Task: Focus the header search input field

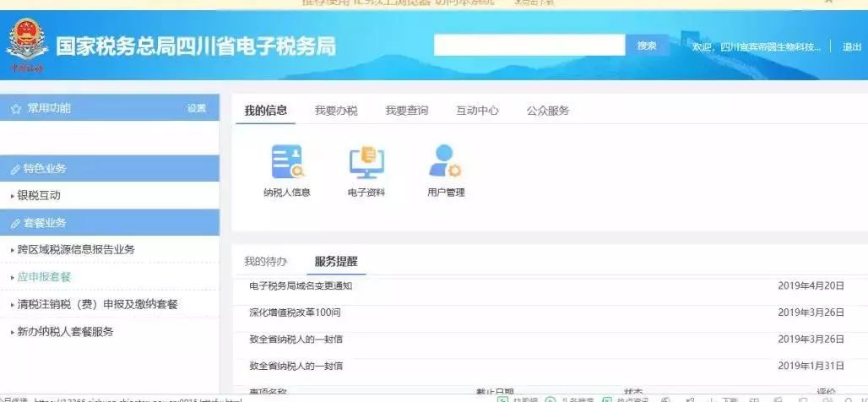Action: click(529, 46)
